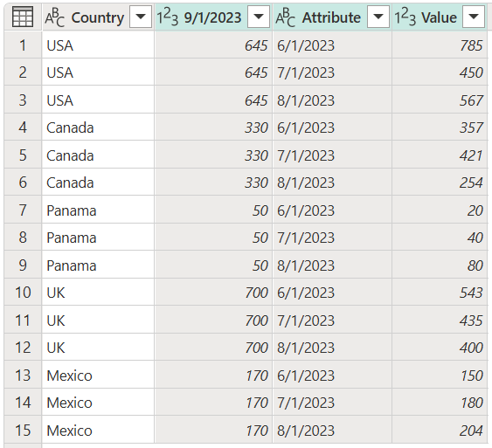Screen dimensions: 492x448
Task: Click value 543 in row 10
Action: click(x=440, y=293)
